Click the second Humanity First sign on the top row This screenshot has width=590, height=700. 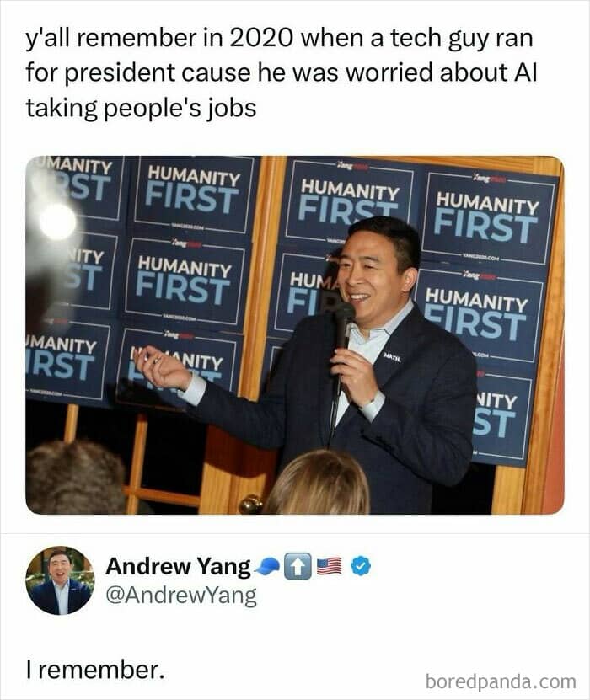tap(191, 193)
